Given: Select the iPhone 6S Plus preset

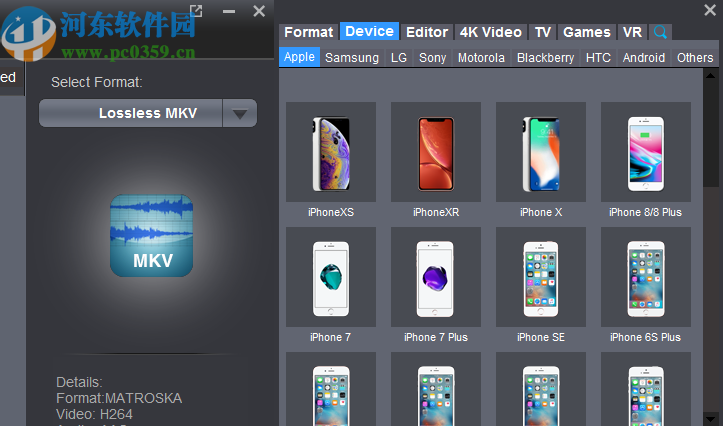Looking at the screenshot, I should pos(646,277).
